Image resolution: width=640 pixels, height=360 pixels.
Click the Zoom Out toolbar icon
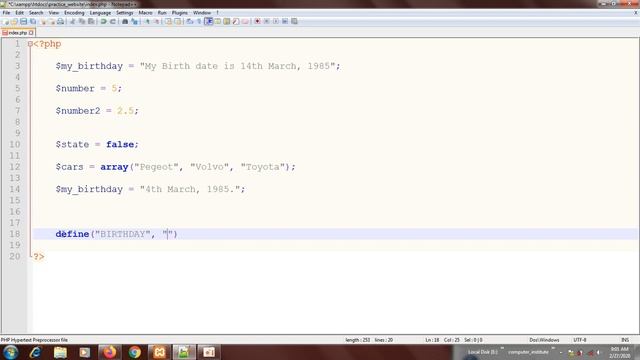[156, 21]
